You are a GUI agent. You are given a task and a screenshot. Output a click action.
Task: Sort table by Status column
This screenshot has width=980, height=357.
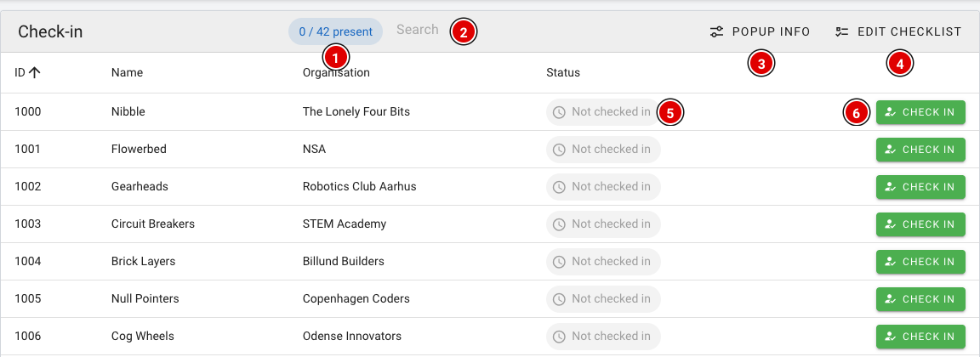563,73
